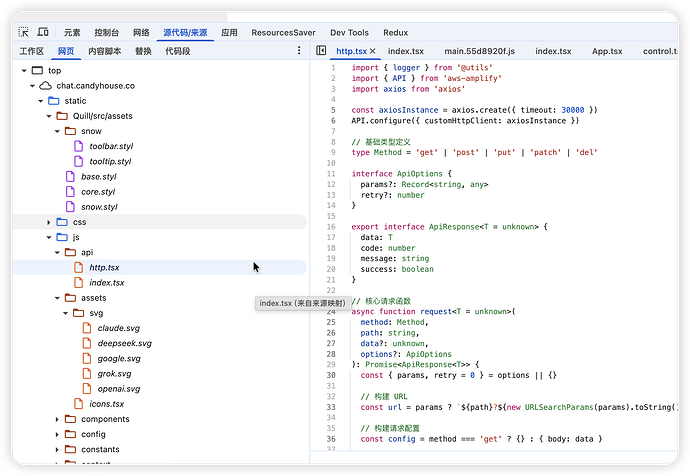Open the 应用 panel tab

[x=229, y=33]
